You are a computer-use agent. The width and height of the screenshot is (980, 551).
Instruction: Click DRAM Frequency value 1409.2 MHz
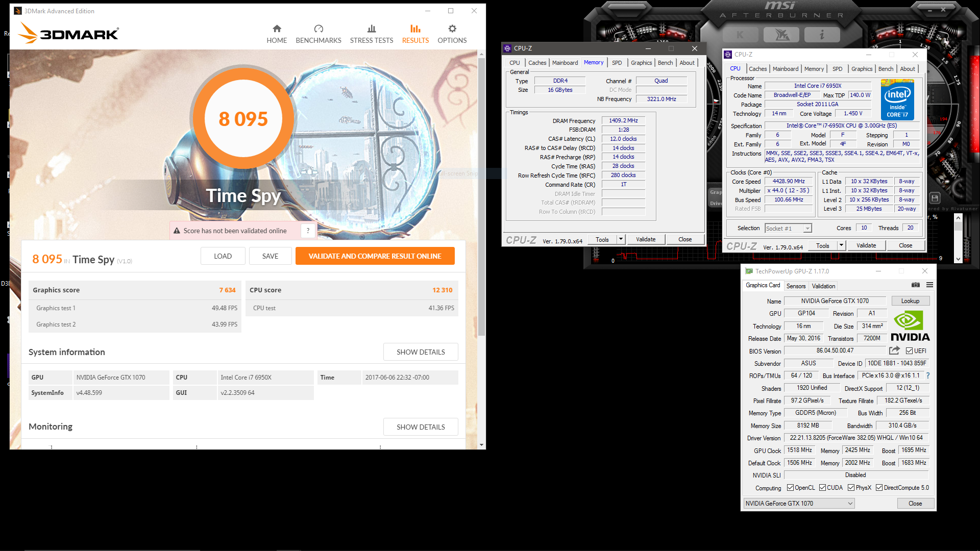(623, 121)
